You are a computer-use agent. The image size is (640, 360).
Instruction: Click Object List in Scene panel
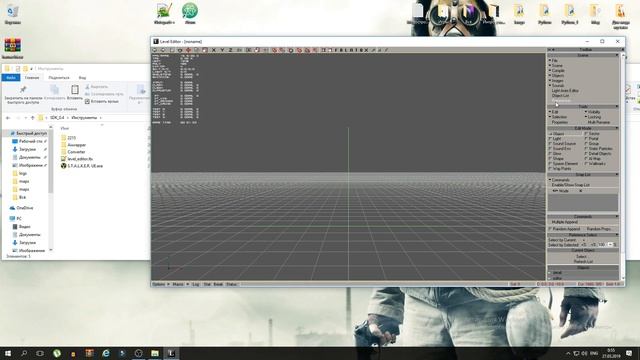point(560,96)
